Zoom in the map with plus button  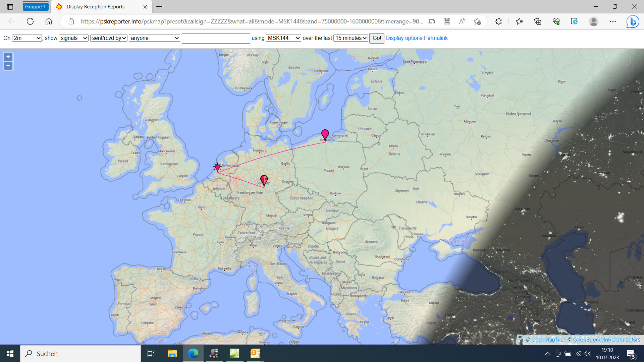tap(8, 57)
